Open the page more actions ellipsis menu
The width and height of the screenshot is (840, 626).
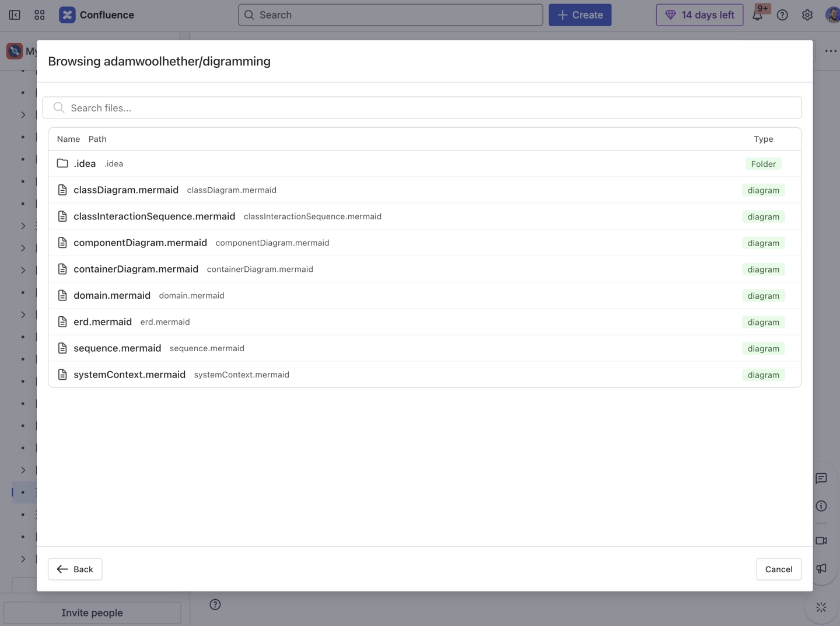(831, 51)
